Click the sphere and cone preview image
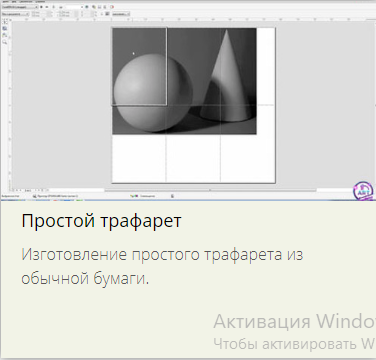Image resolution: width=376 pixels, height=360 pixels. coord(184,81)
